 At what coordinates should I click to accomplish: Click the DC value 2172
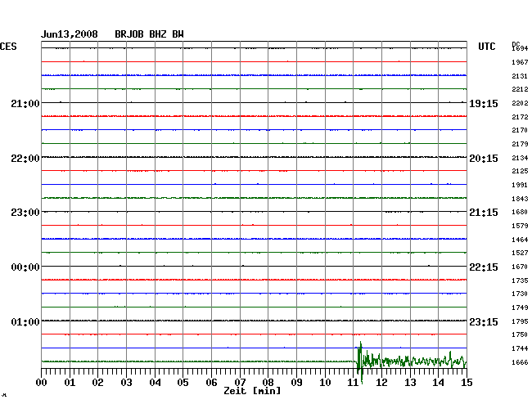520,117
